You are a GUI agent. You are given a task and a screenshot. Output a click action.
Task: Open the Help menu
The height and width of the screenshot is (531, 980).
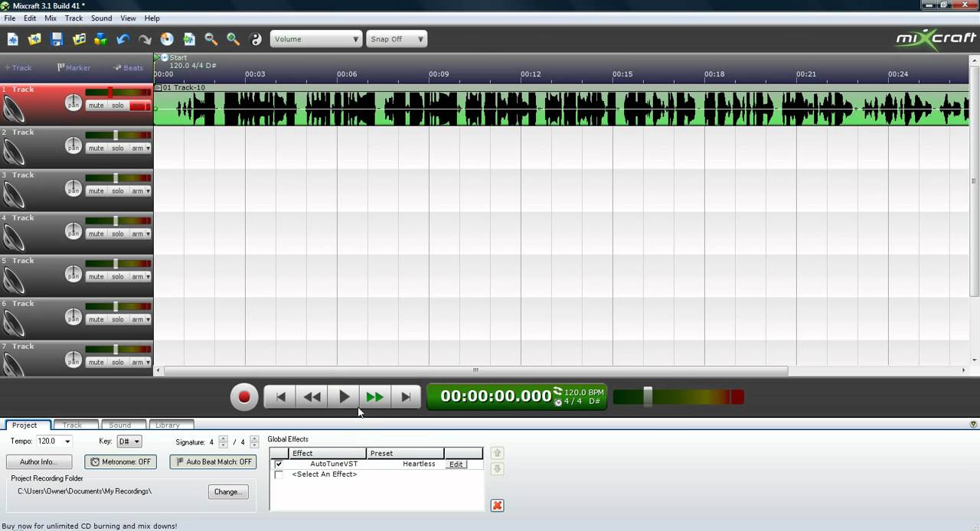(x=152, y=18)
